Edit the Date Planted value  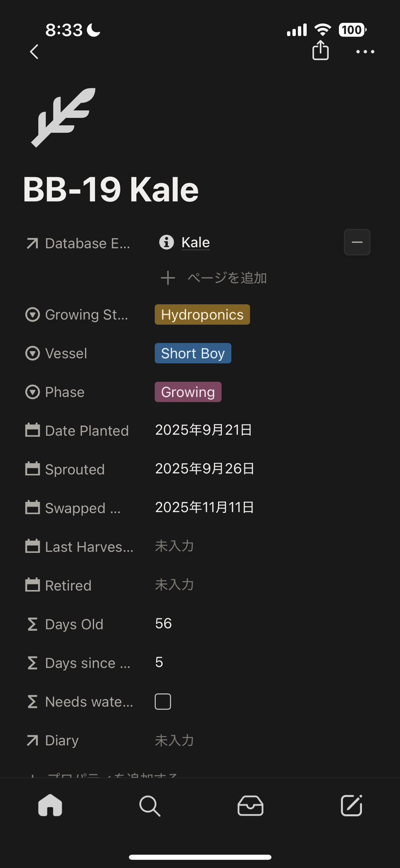(203, 430)
